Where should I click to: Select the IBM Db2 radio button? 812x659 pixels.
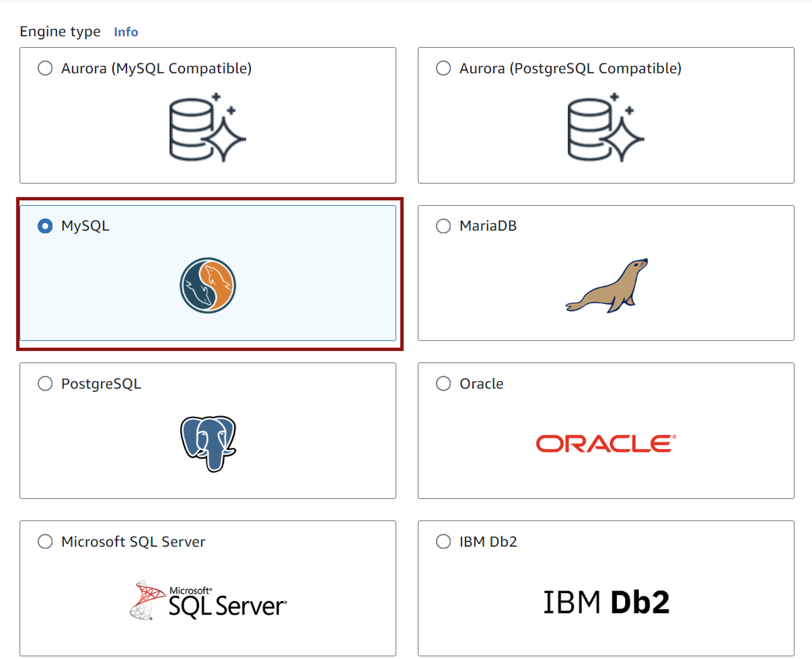(x=443, y=542)
